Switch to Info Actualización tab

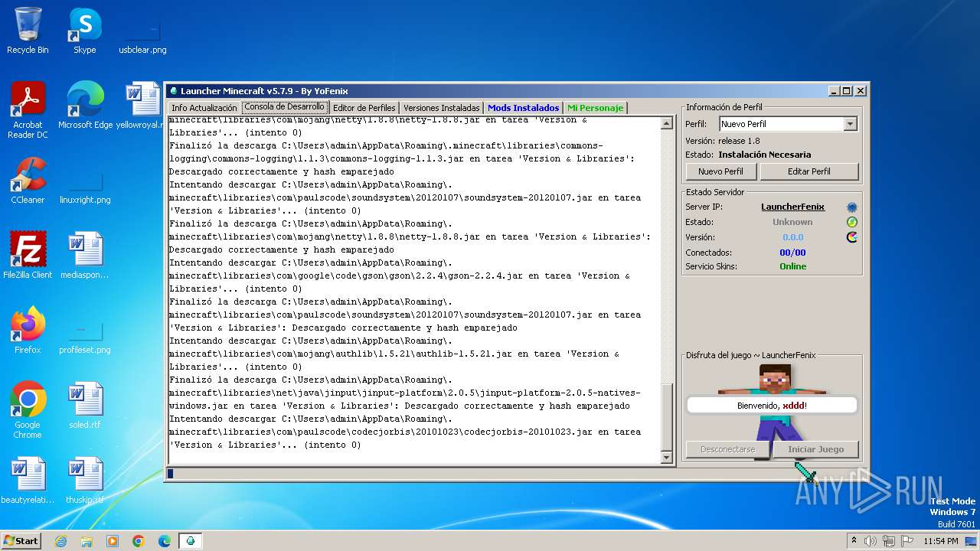(x=204, y=108)
